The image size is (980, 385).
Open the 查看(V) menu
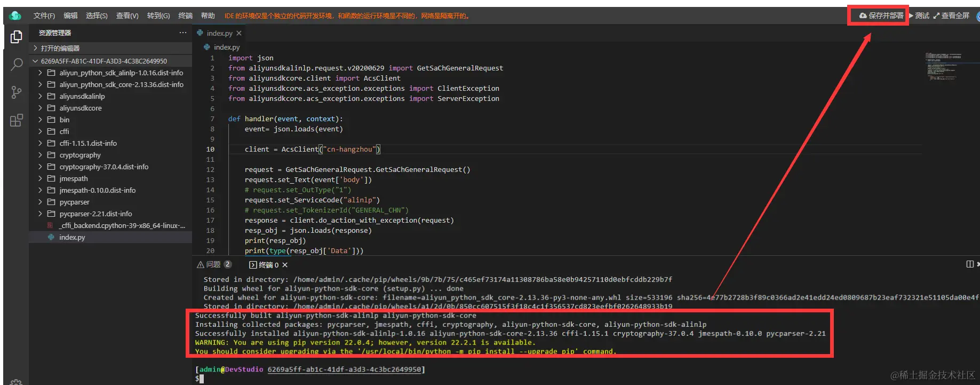click(x=127, y=15)
